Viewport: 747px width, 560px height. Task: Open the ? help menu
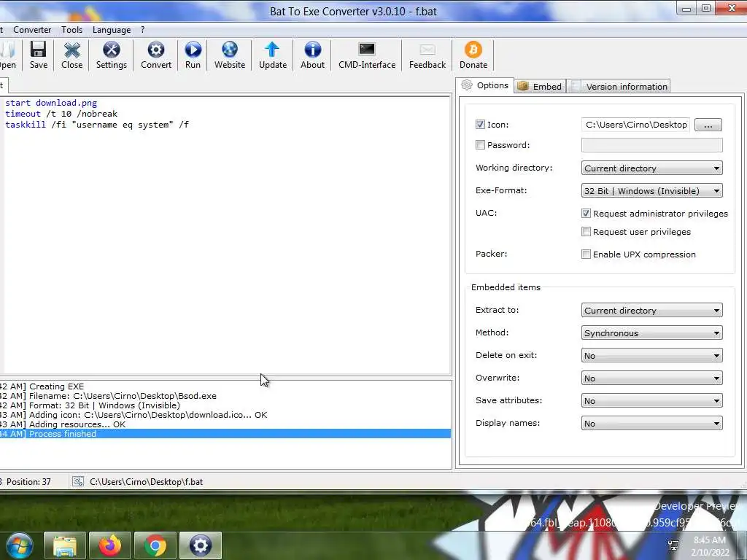pyautogui.click(x=142, y=29)
